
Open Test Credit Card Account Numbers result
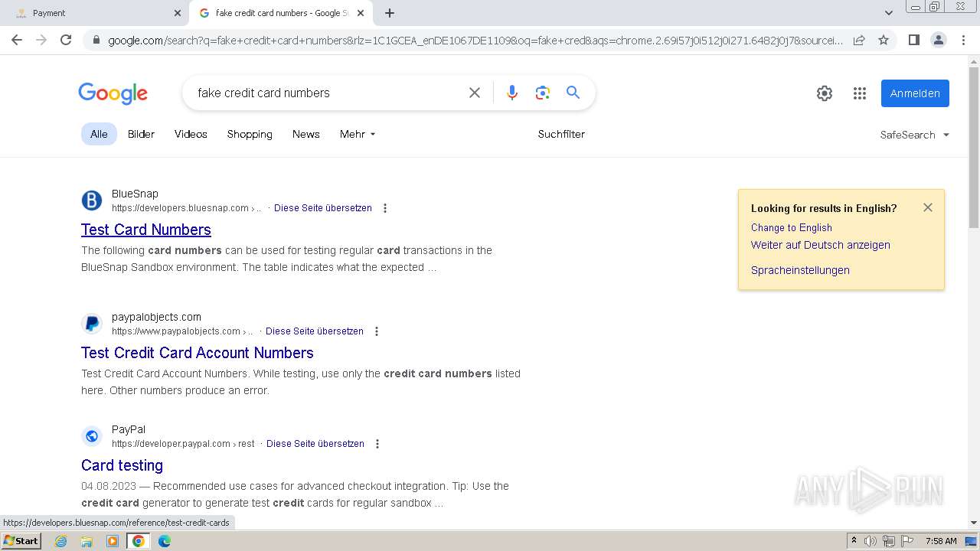(198, 353)
